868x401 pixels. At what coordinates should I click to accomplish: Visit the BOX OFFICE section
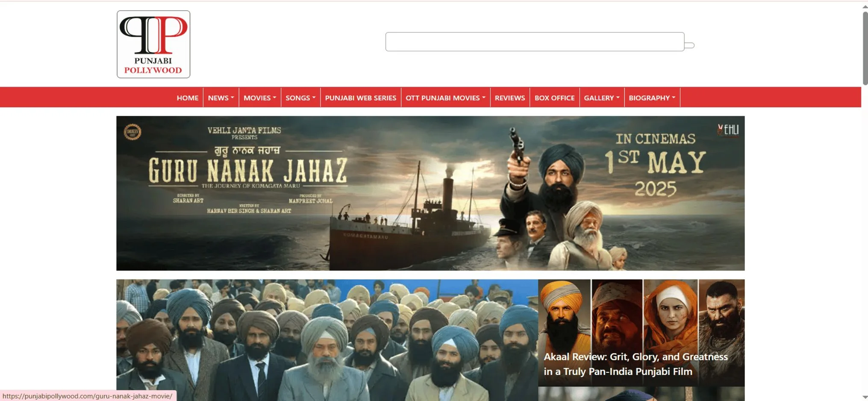554,97
